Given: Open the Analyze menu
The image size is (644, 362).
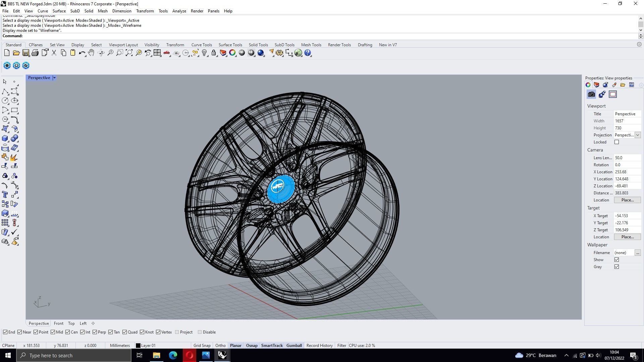Looking at the screenshot, I should 179,11.
